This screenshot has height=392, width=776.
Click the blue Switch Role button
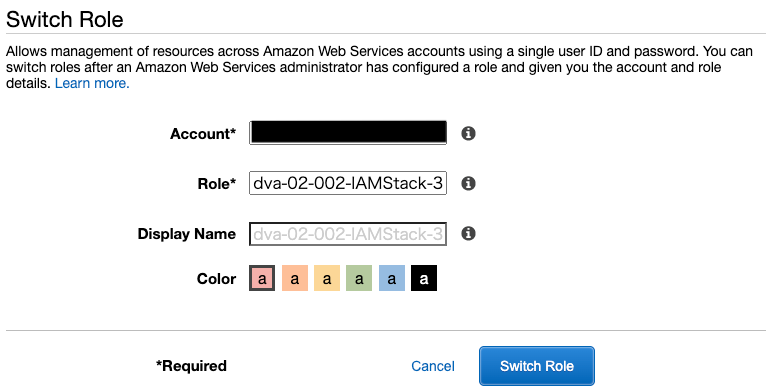pos(536,366)
